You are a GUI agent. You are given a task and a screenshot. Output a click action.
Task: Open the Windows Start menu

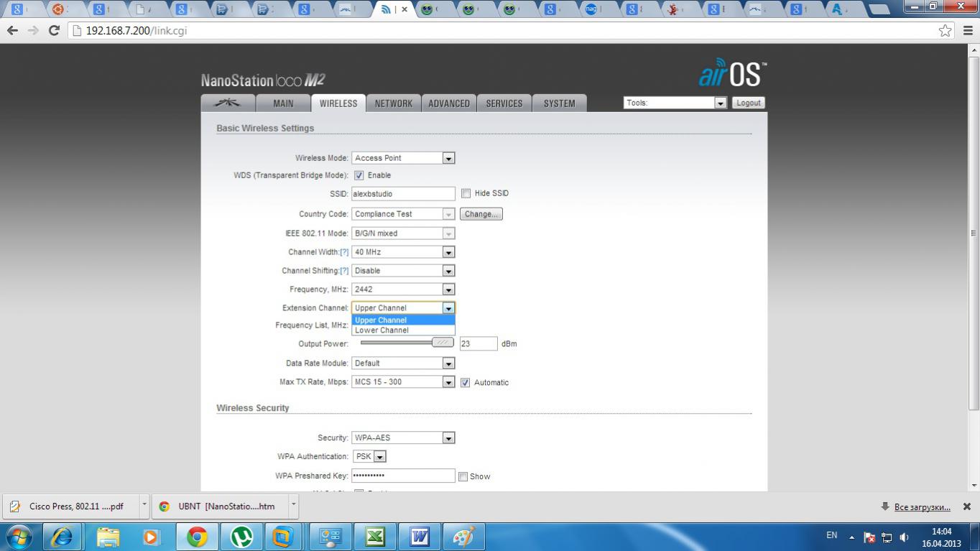tap(19, 537)
